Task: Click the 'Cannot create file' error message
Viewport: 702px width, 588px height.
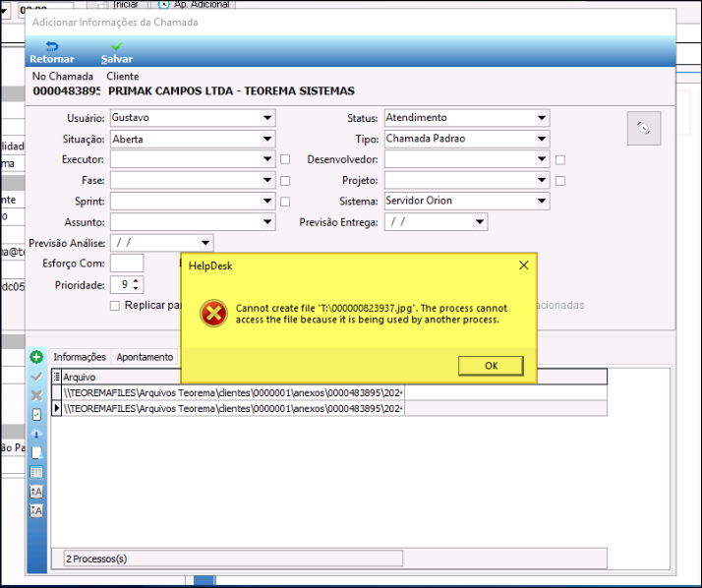Action: (x=372, y=314)
